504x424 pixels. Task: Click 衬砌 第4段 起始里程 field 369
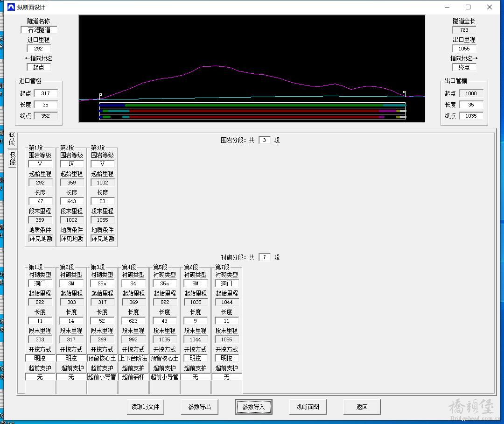pyautogui.click(x=133, y=303)
